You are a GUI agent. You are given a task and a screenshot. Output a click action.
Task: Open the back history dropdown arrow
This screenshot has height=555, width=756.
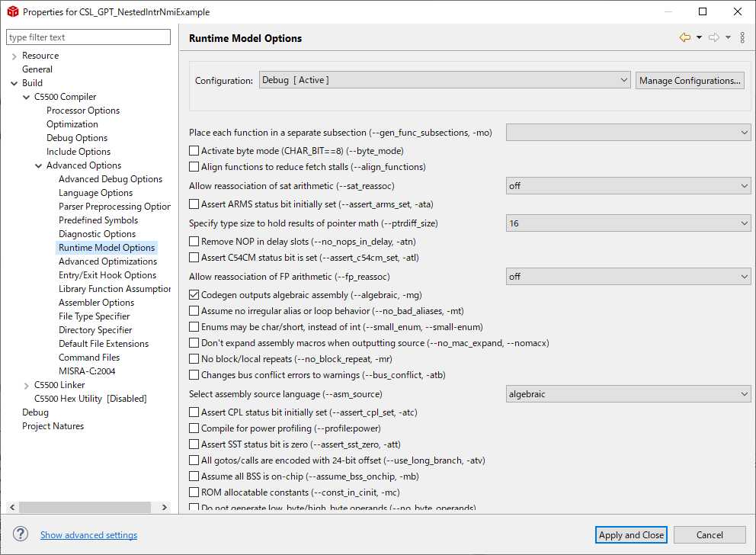pos(699,37)
